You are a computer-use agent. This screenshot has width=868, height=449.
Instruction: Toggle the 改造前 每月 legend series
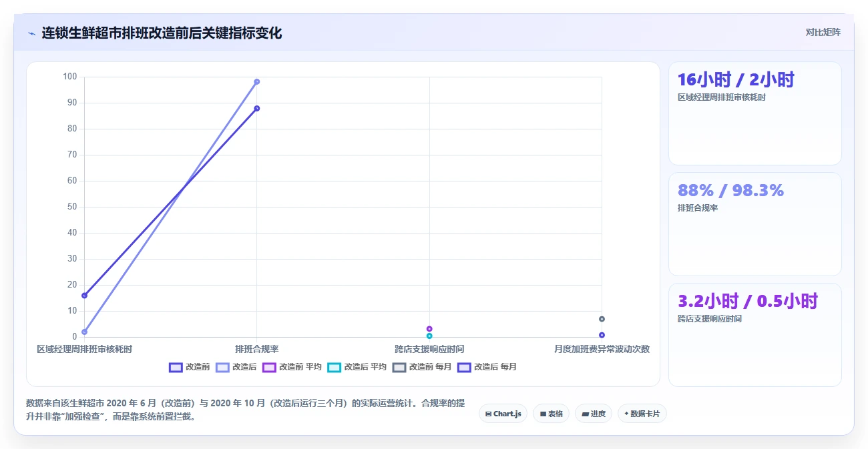click(x=422, y=367)
